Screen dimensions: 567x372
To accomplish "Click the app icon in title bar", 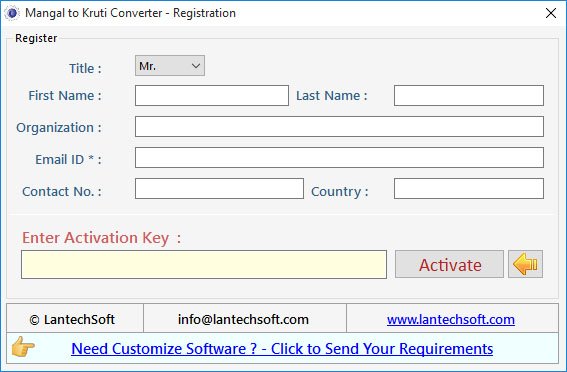I will click(12, 13).
